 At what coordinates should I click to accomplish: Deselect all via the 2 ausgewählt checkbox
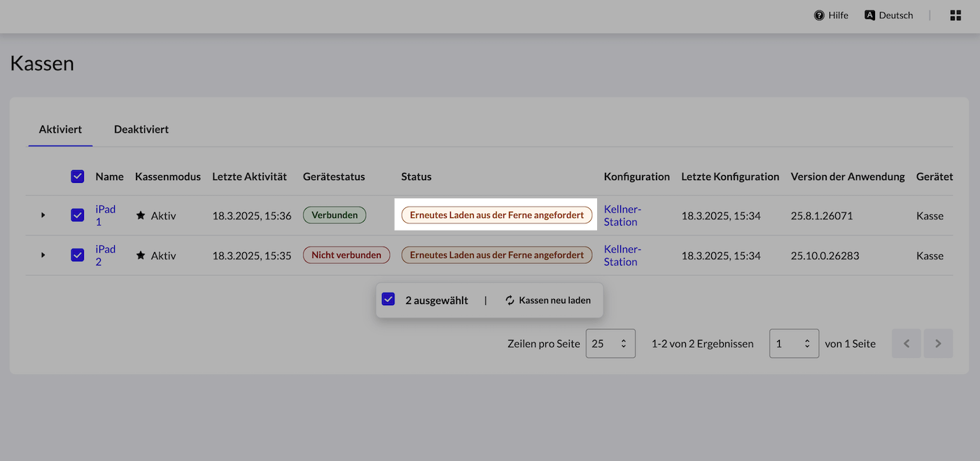click(x=388, y=300)
